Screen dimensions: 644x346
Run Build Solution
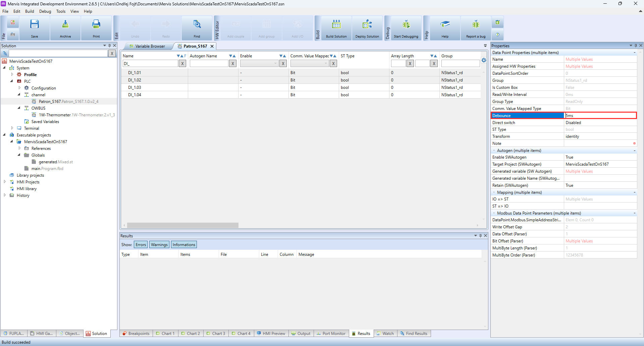click(x=336, y=28)
